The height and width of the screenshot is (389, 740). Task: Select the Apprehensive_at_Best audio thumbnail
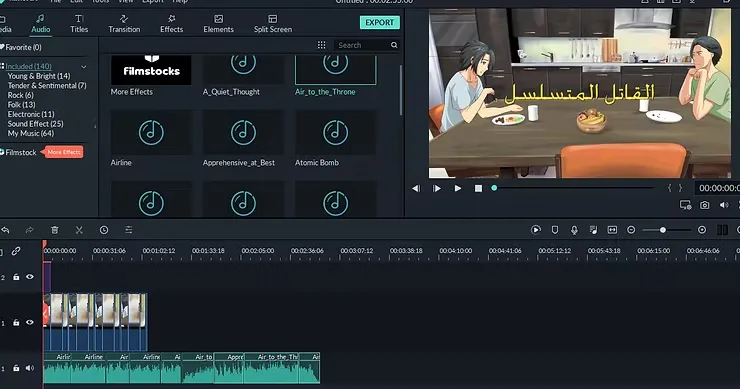tap(243, 132)
